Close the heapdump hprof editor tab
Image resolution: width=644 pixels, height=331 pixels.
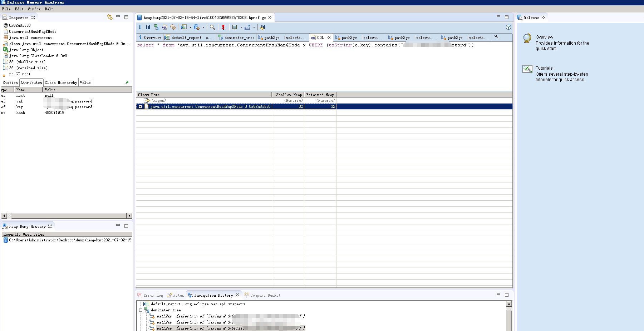coord(270,17)
